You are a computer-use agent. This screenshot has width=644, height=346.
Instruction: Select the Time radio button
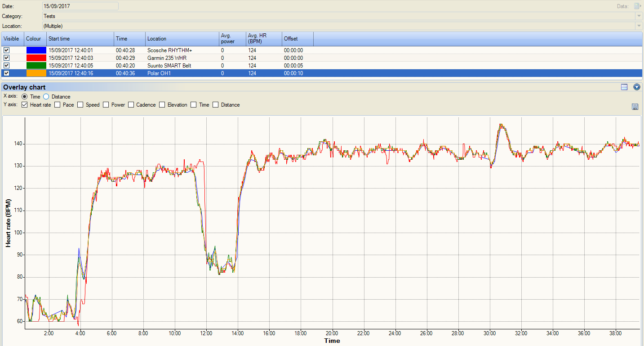(24, 96)
